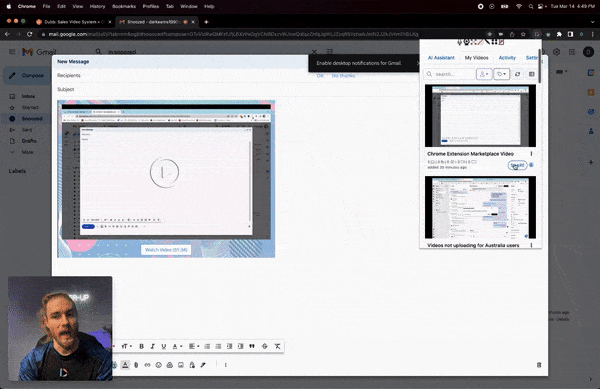This screenshot has height=389, width=600.
Task: Remove formatting from selected text
Action: tap(277, 346)
